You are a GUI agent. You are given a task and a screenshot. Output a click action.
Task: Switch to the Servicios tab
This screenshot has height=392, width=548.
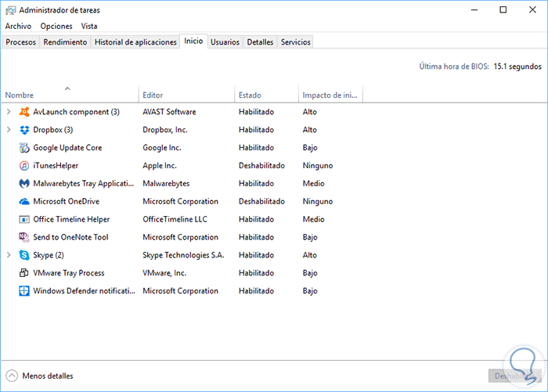tap(295, 42)
